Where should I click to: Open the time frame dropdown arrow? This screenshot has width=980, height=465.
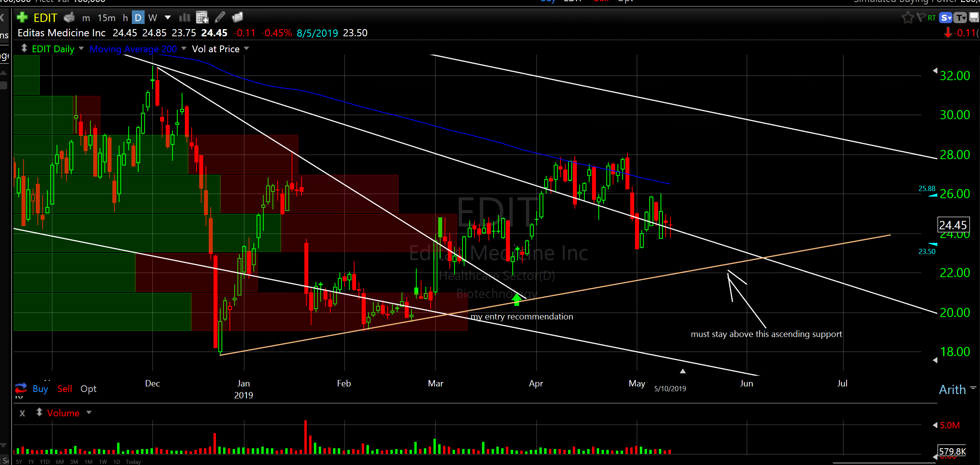click(168, 18)
